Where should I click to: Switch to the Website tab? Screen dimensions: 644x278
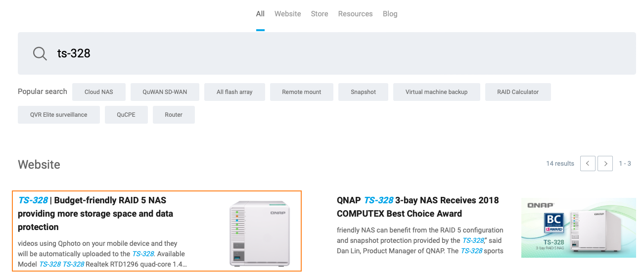pos(287,14)
